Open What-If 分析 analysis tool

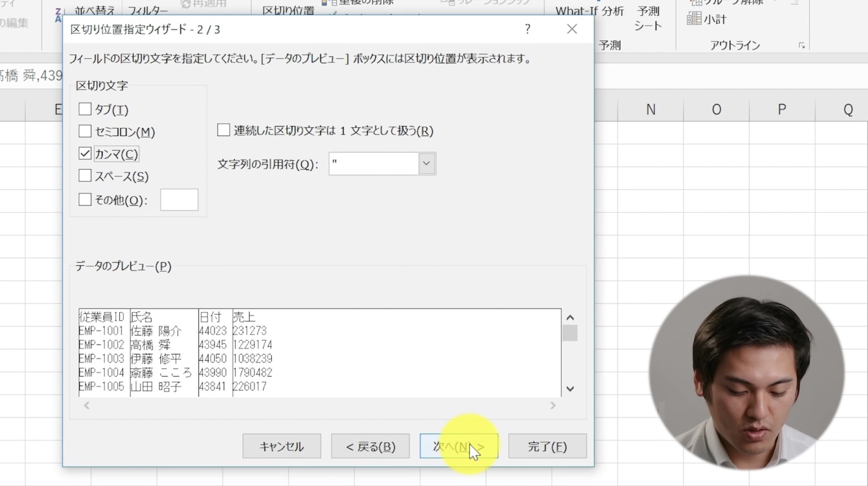point(589,11)
